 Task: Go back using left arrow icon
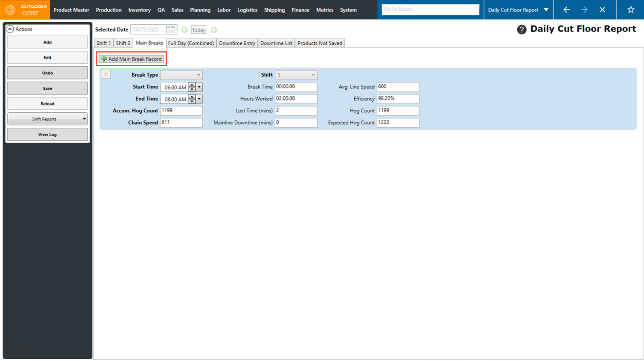(x=566, y=10)
